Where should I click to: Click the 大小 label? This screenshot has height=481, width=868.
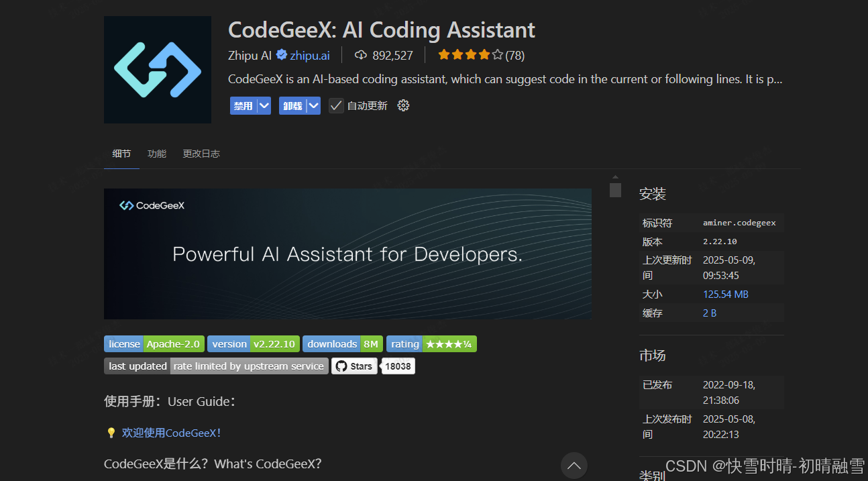tap(653, 294)
